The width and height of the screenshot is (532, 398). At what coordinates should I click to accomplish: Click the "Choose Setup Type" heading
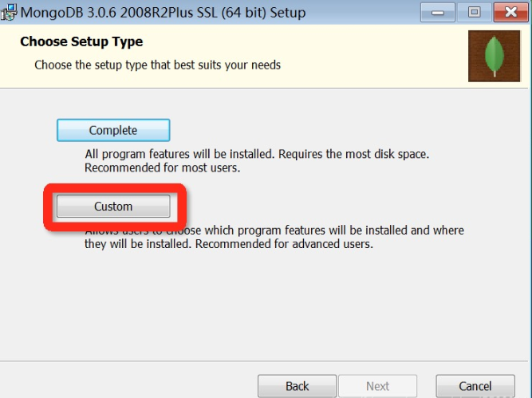(81, 41)
